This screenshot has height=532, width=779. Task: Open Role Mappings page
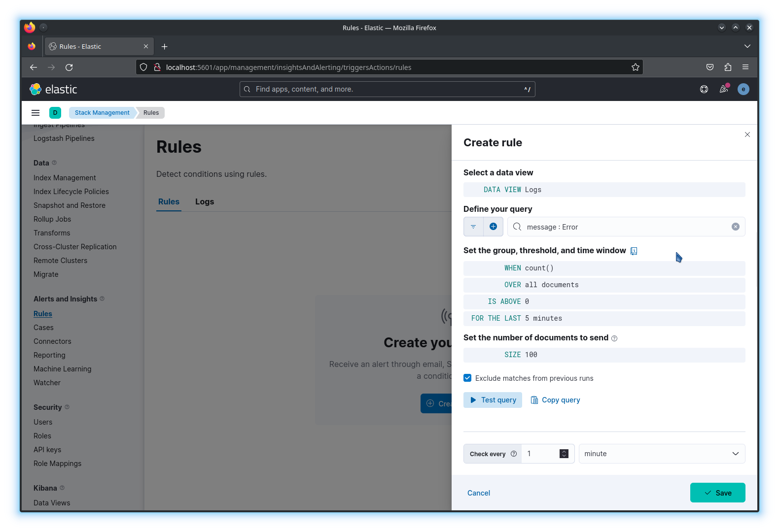[57, 464]
